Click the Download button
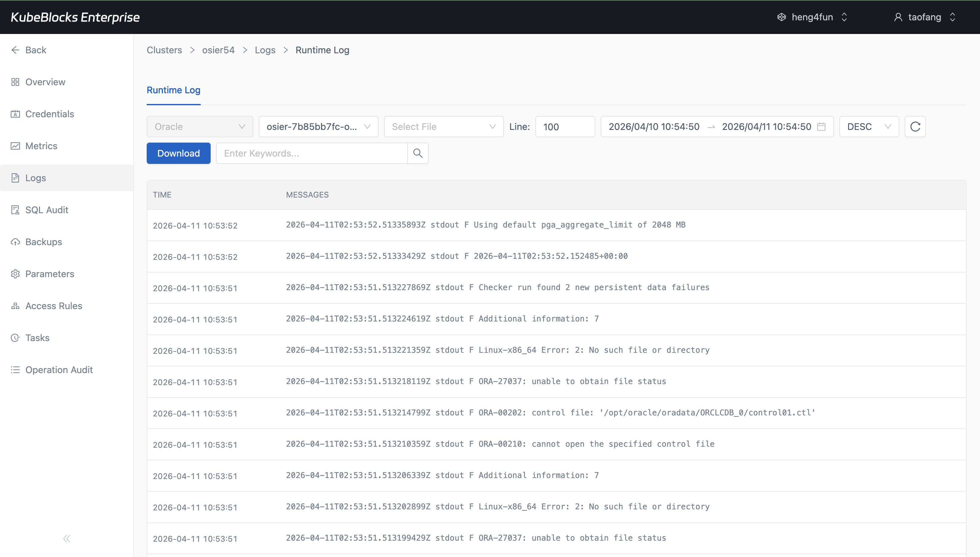980x557 pixels. click(178, 153)
